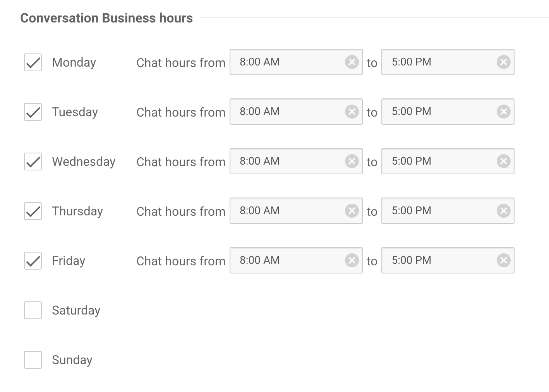Clear Wednesday's 5:00 PM end time

tap(503, 161)
